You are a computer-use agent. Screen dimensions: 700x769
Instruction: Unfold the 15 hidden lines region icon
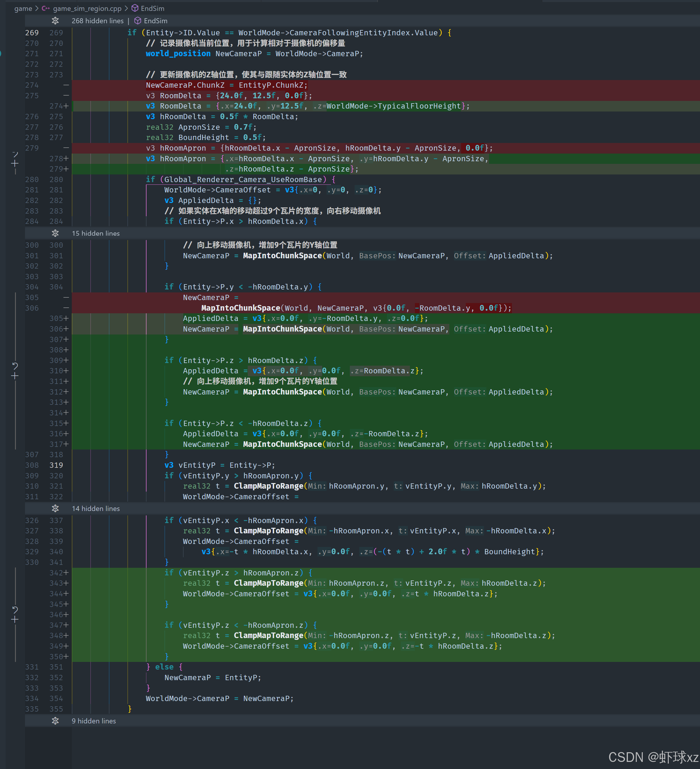coord(55,233)
